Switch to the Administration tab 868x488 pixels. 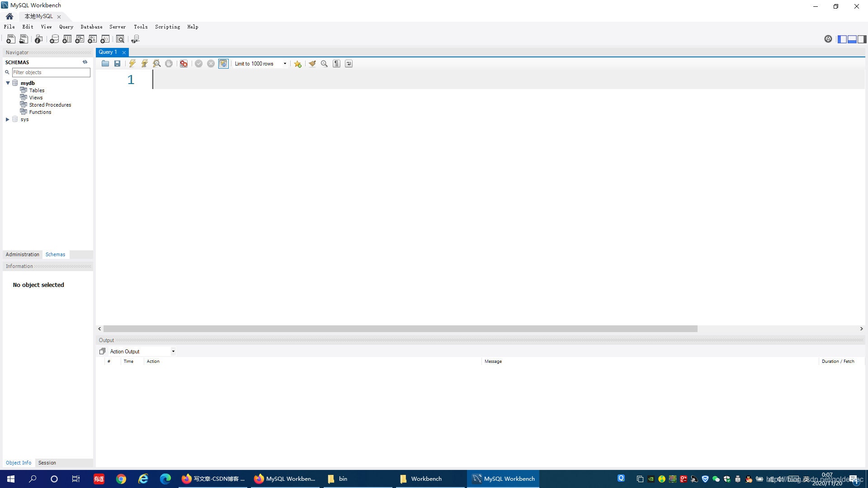pyautogui.click(x=22, y=254)
